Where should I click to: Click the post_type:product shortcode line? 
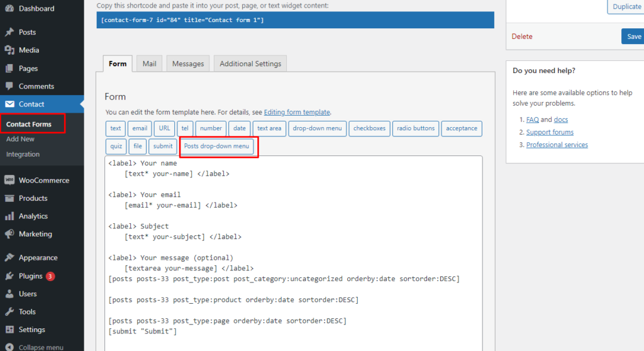[234, 299]
